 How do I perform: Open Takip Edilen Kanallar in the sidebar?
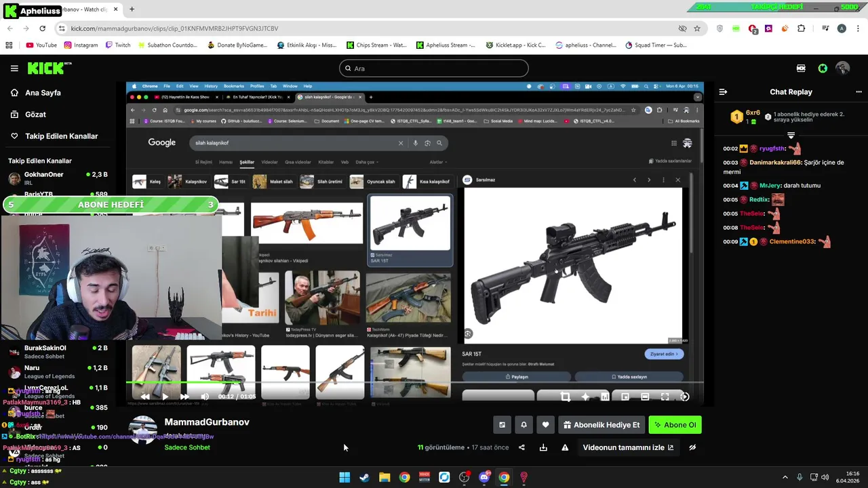click(x=61, y=136)
